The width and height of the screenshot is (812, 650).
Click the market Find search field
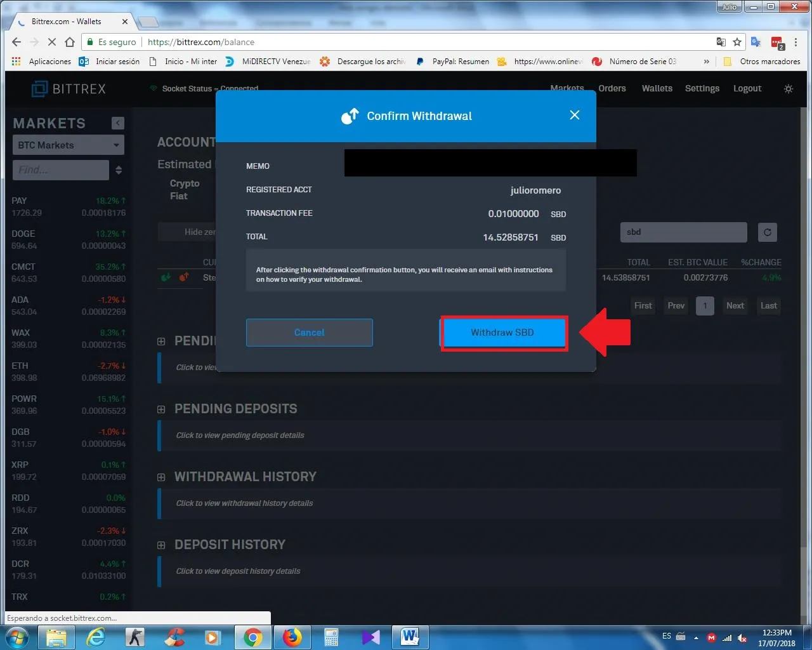tap(61, 170)
